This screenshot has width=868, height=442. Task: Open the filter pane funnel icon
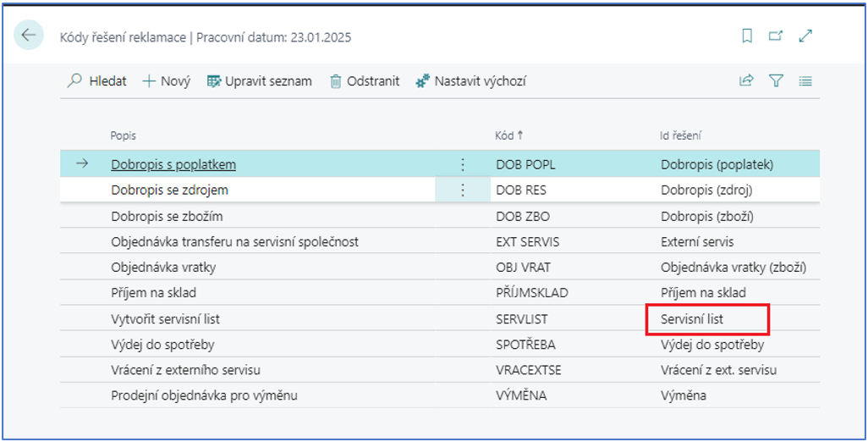(x=776, y=81)
